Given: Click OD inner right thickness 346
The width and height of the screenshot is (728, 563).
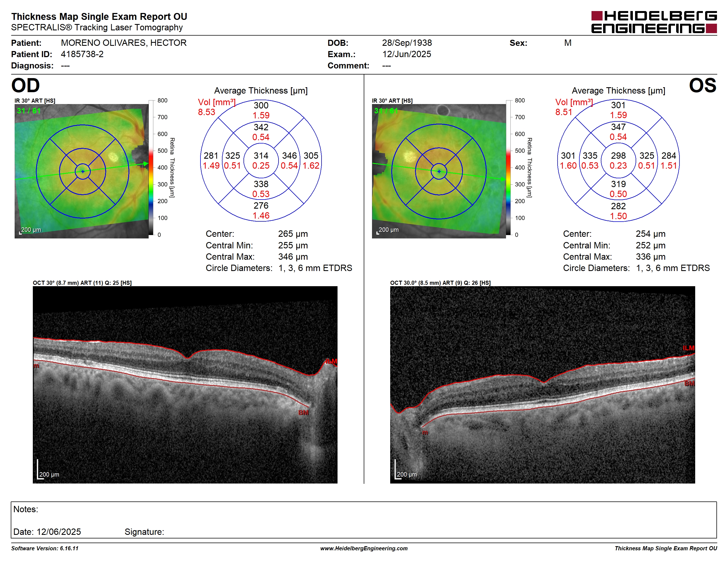Looking at the screenshot, I should click(289, 155).
